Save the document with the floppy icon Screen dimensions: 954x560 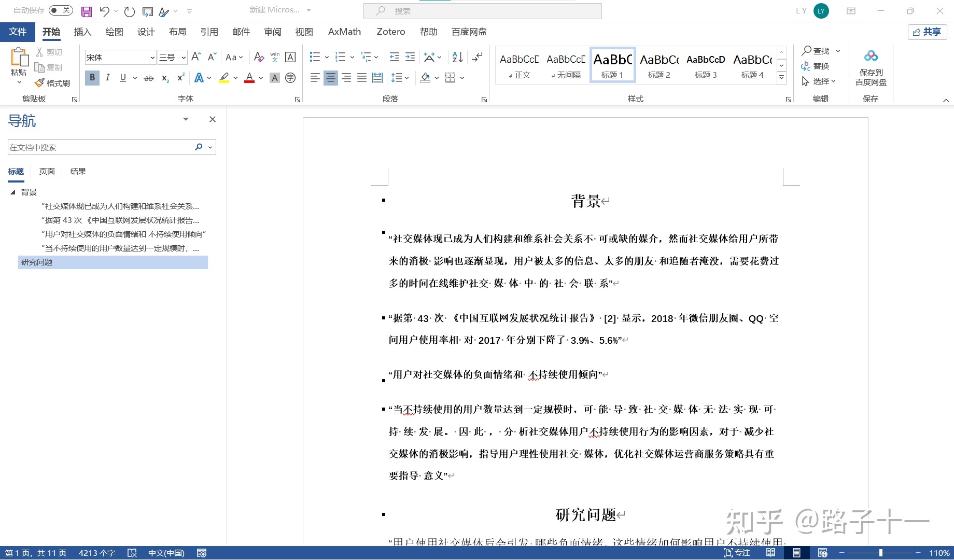pos(87,11)
